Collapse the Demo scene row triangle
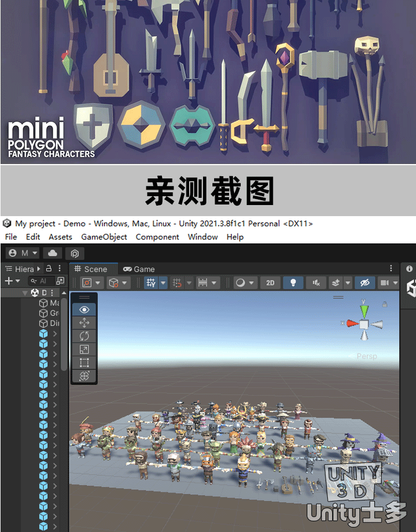416x532 pixels. pos(25,293)
